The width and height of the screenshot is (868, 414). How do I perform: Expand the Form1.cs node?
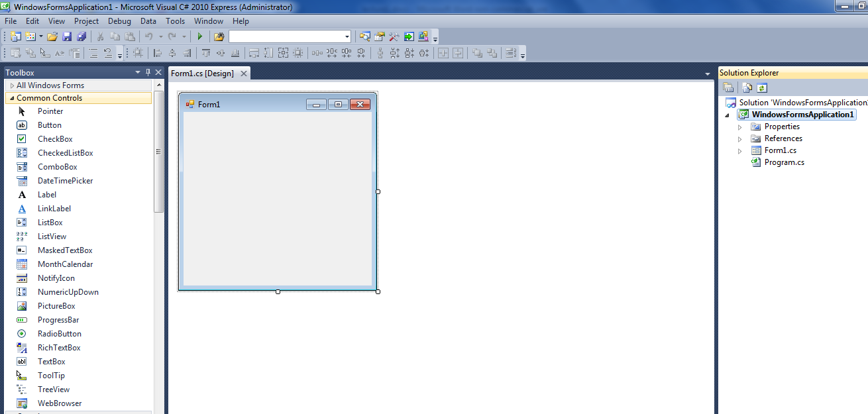[x=740, y=150]
